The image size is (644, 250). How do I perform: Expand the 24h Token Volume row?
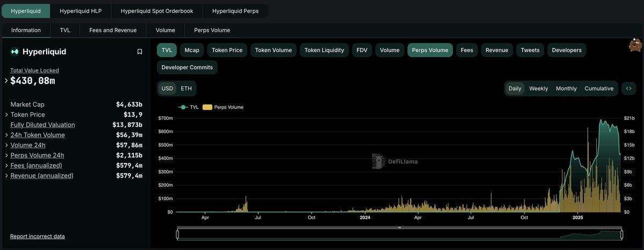pyautogui.click(x=6, y=135)
